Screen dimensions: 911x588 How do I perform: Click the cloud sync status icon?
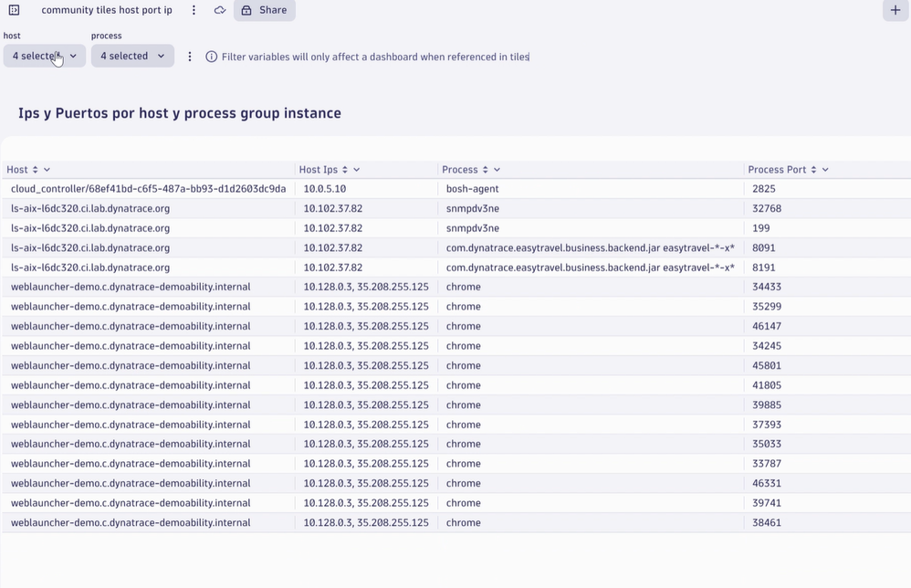click(220, 10)
